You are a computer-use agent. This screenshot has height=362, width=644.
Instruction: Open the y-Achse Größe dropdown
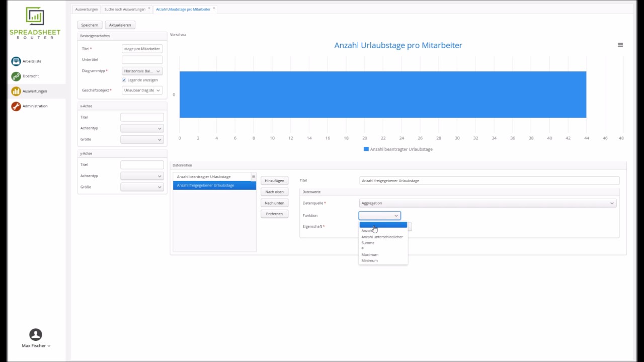[x=142, y=187]
